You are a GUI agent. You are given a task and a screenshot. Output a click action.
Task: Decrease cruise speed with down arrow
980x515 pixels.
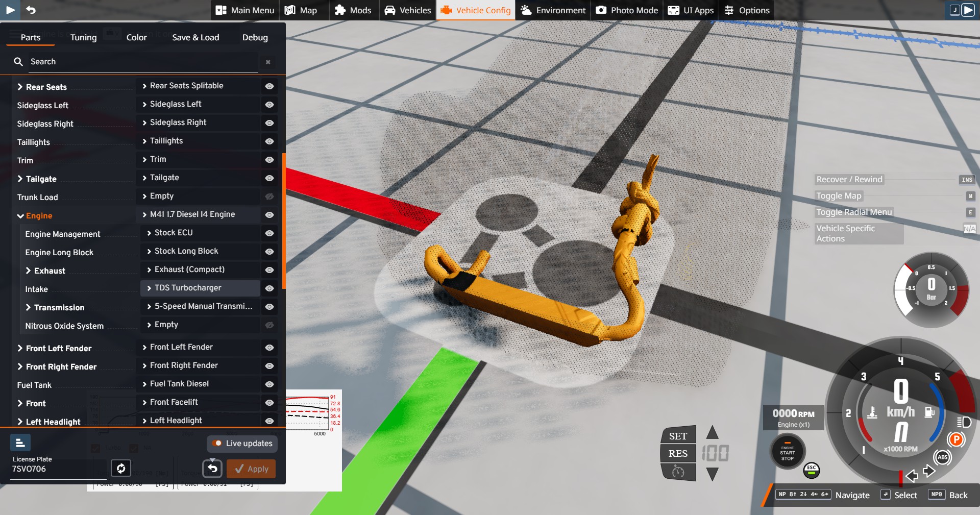713,474
